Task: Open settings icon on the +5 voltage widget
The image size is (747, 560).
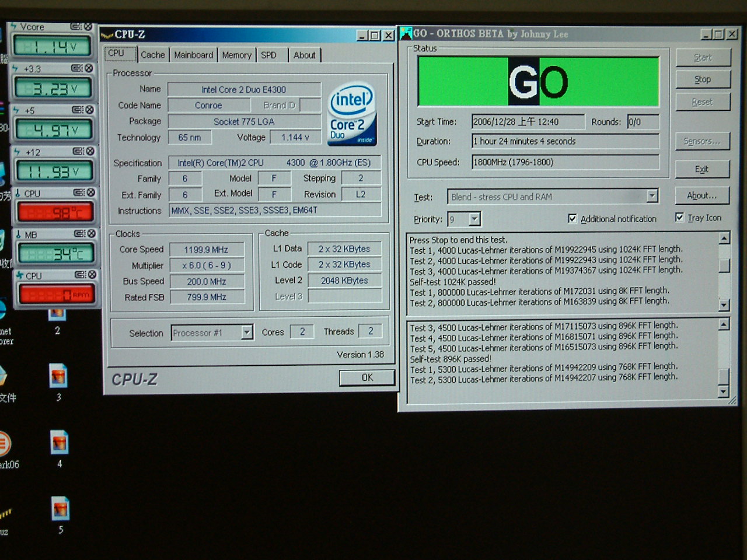Action: tap(77, 110)
